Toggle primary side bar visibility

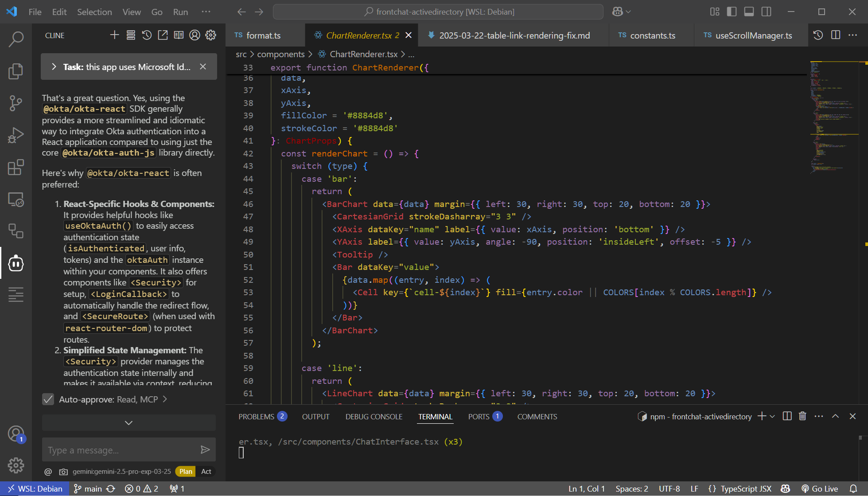(x=732, y=12)
